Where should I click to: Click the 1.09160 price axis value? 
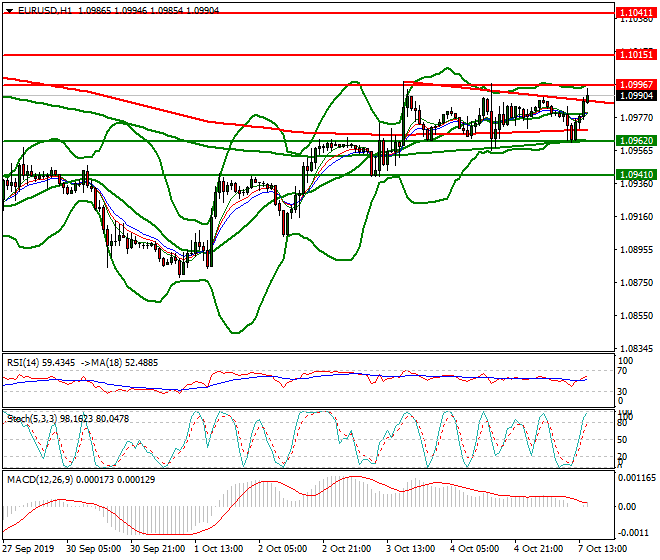pyautogui.click(x=637, y=216)
